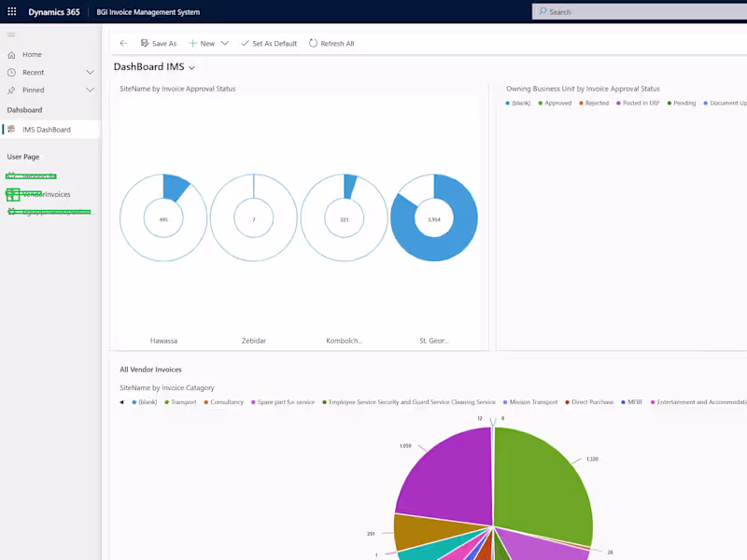747x560 pixels.
Task: Toggle the Rejected legend item
Action: 599,103
